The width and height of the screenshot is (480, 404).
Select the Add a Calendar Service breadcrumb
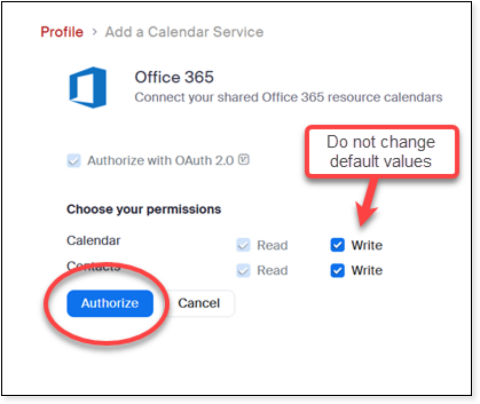click(184, 32)
